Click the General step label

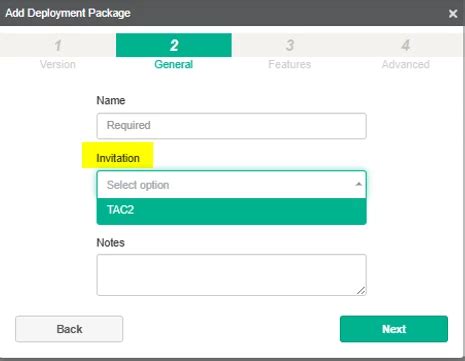174,64
